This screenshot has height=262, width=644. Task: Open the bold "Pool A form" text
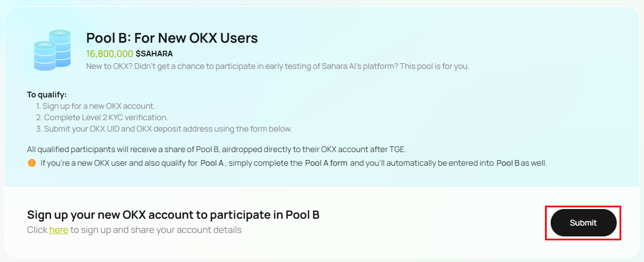[x=326, y=163]
